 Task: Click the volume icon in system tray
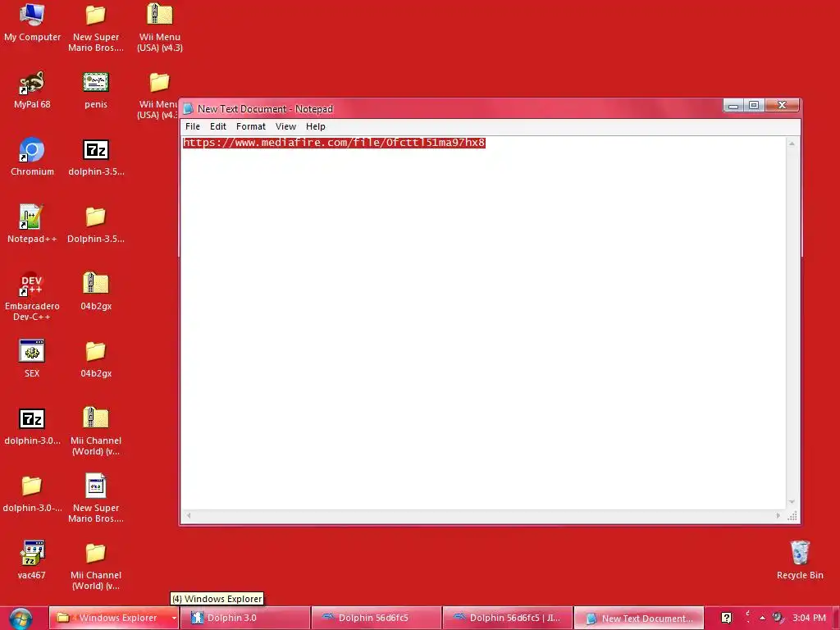coord(778,618)
